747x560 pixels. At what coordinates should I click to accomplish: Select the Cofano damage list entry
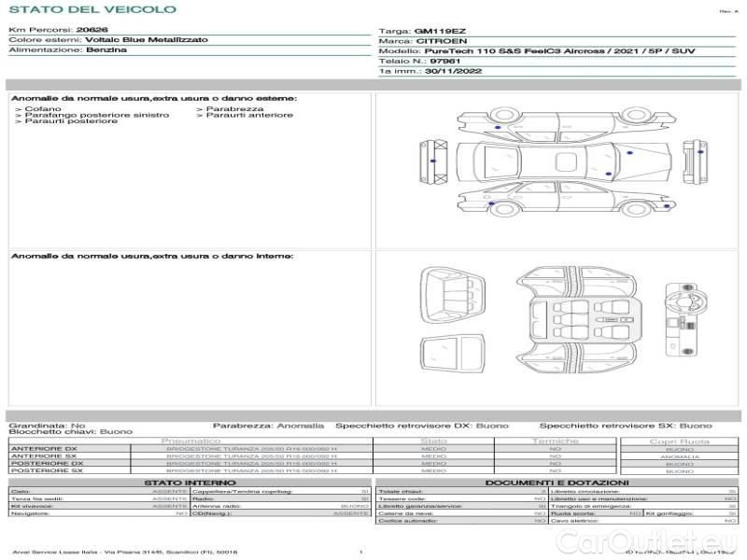pos(43,109)
